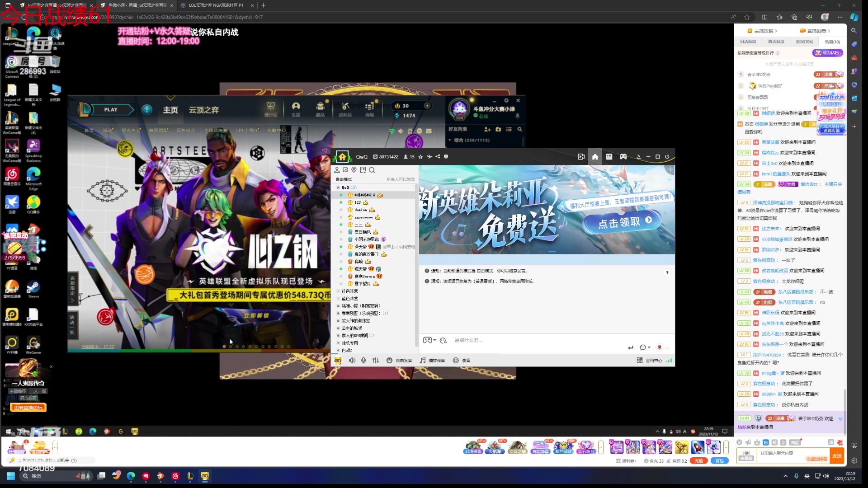
Task: Share the QwQ channel via share icon
Action: click(x=438, y=157)
